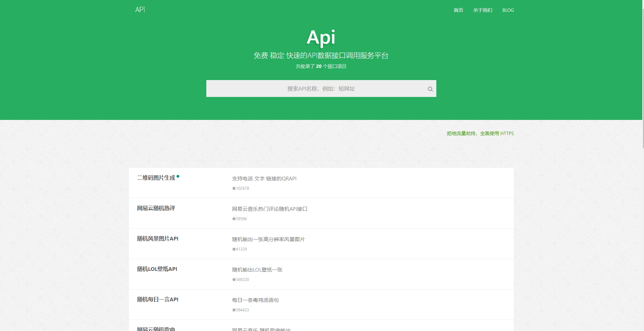The image size is (644, 331).
Task: Select the 网易云随机歌曲 API
Action: click(156, 328)
